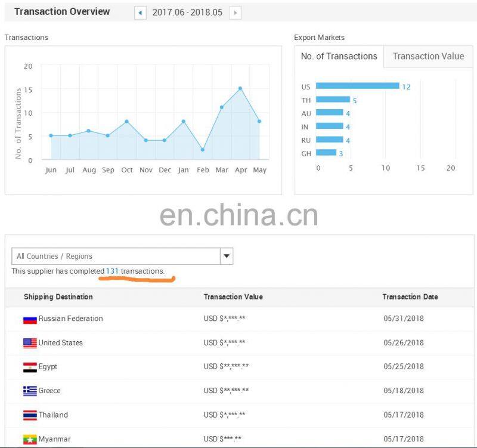
Task: Click the Egypt flag icon
Action: pyautogui.click(x=30, y=367)
